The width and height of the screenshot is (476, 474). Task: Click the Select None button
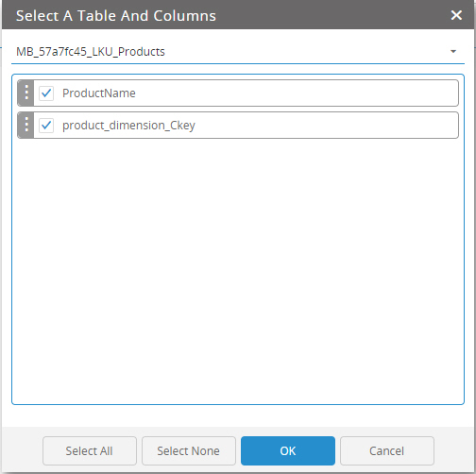[189, 450]
